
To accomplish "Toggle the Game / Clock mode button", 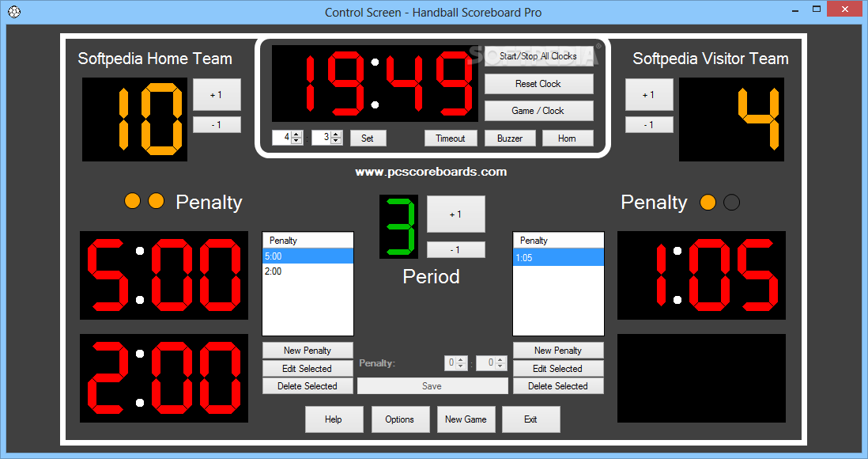I will 538,111.
